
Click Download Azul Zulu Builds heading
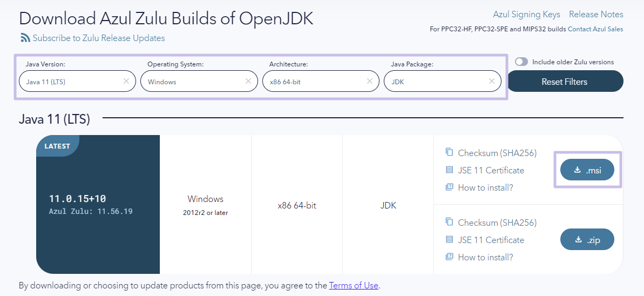tap(166, 18)
